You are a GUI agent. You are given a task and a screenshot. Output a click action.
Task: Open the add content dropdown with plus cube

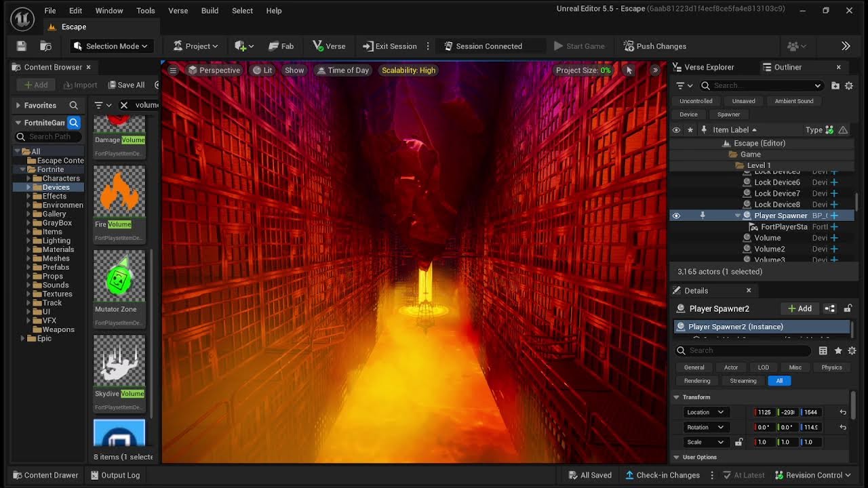pyautogui.click(x=244, y=46)
